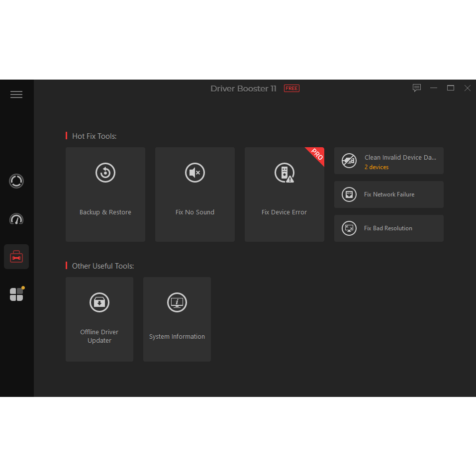The width and height of the screenshot is (476, 476).
Task: Click the Driver Booster 11 title
Action: (x=243, y=89)
